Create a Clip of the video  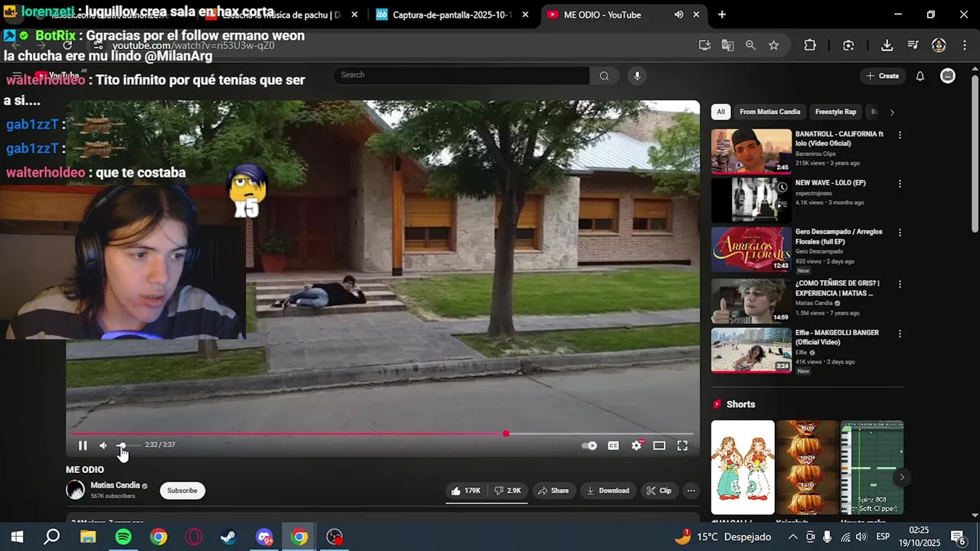(x=658, y=491)
